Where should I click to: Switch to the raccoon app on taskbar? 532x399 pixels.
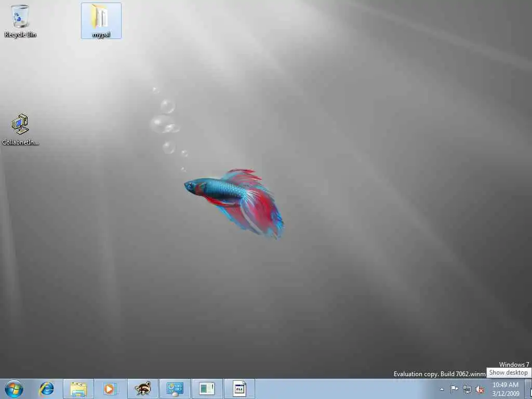(x=143, y=389)
